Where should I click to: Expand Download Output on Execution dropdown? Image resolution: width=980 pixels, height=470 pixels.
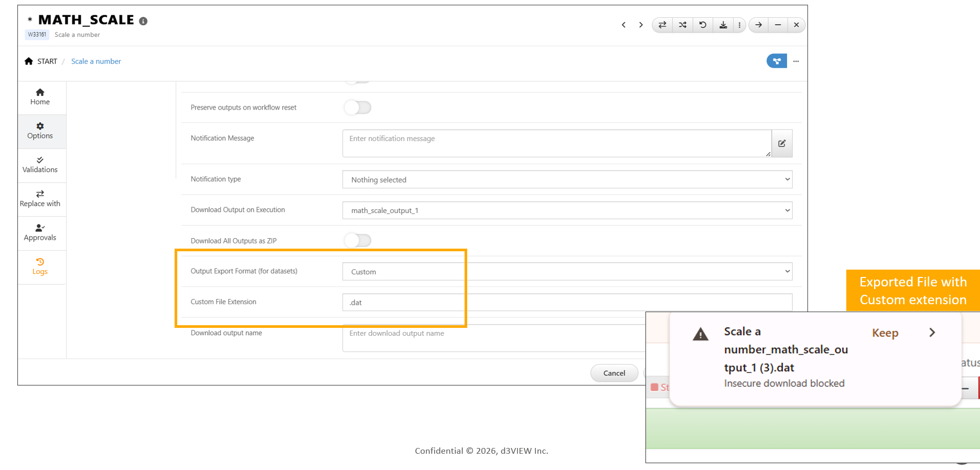567,210
